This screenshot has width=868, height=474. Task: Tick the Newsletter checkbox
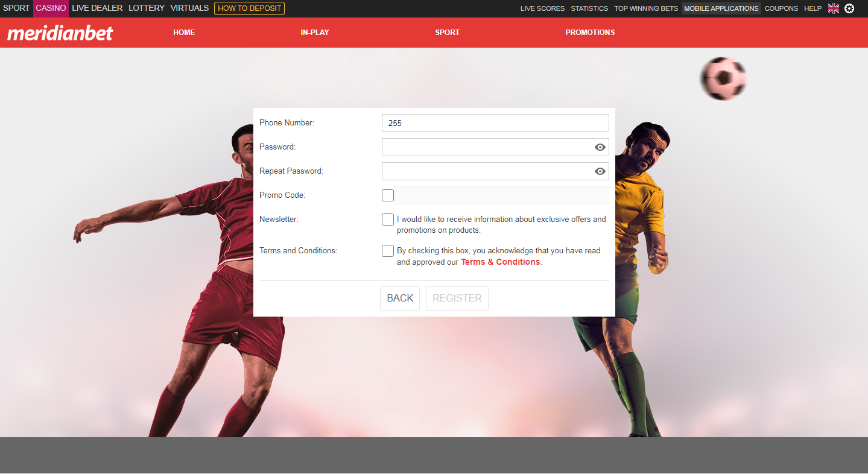(388, 220)
